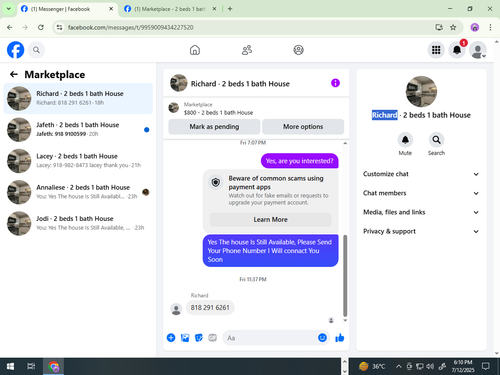Image resolution: width=500 pixels, height=375 pixels.
Task: Click the taskbar clock showing 6:10 PM
Action: coord(463,366)
